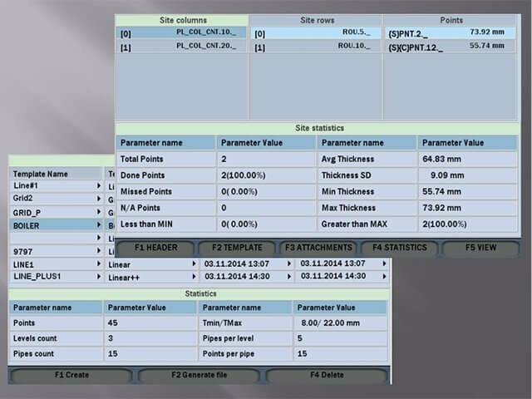The image size is (532, 399).
Task: Open the arrow beside LINE_PLUS1 template
Action: [x=99, y=276]
